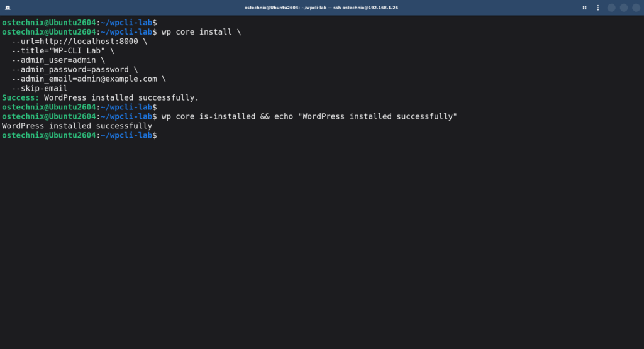Click the 'wp core install \' command text
644x349 pixels.
pyautogui.click(x=201, y=32)
